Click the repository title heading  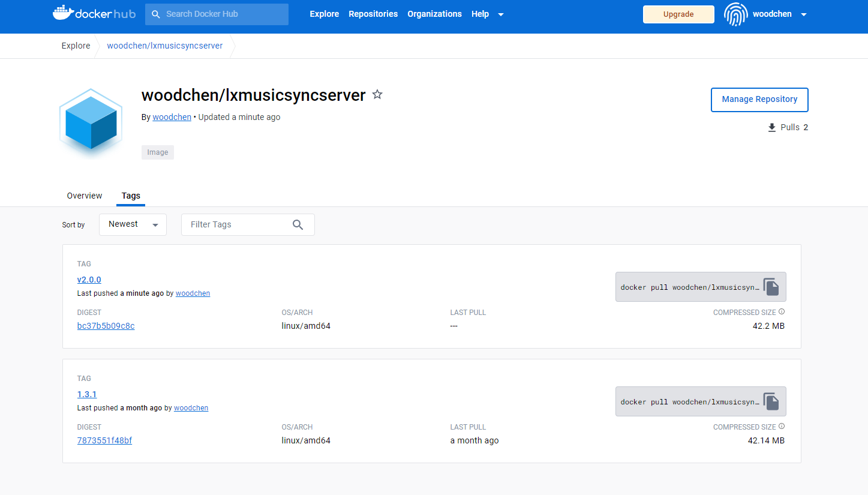[x=253, y=95]
